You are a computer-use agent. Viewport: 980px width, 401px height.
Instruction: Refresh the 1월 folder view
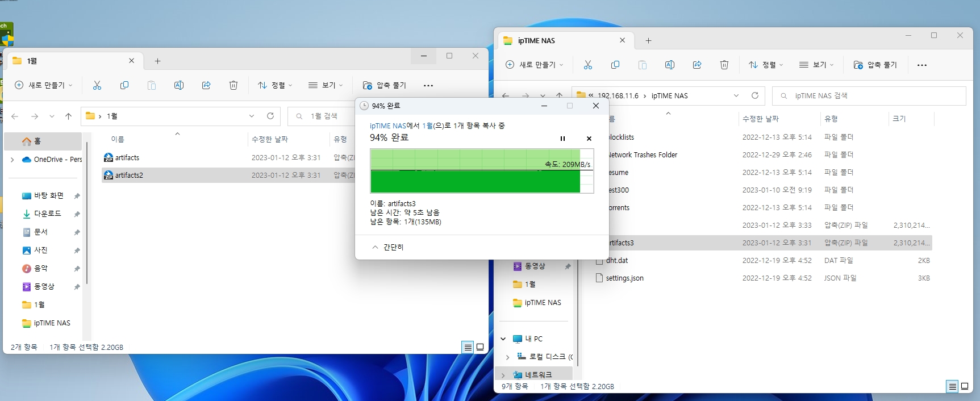click(270, 116)
